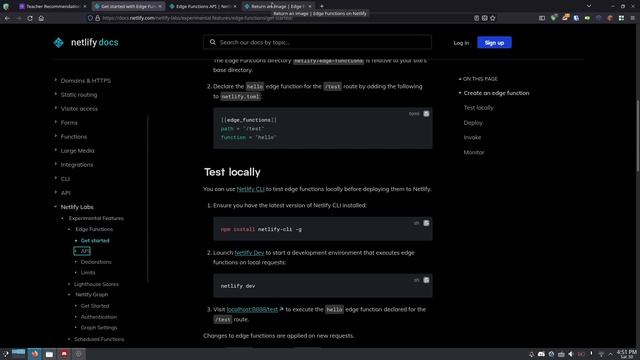Click the taskbar clock showing 4:51 PM
Image resolution: width=640 pixels, height=360 pixels.
pyautogui.click(x=627, y=353)
